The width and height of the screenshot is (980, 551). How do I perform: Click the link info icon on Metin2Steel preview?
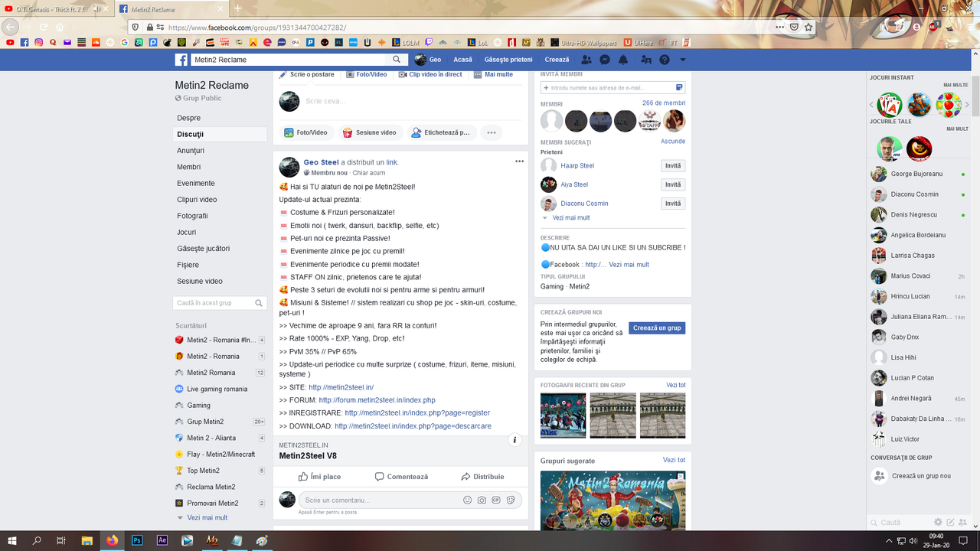[x=515, y=440]
